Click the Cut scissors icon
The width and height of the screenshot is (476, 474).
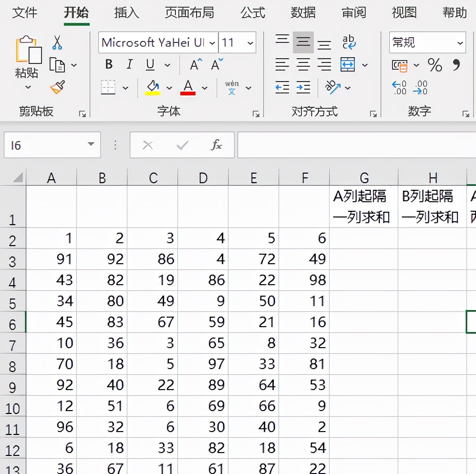point(57,42)
